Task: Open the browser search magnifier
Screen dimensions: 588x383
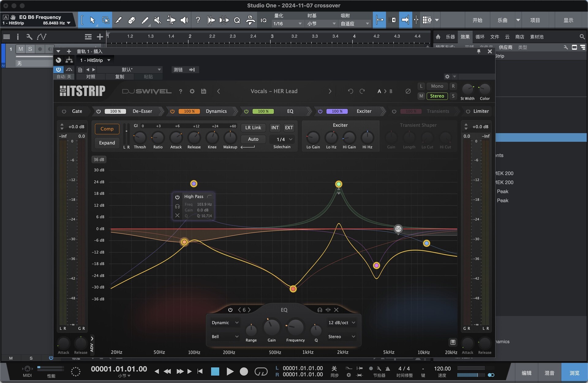Action: tap(582, 37)
